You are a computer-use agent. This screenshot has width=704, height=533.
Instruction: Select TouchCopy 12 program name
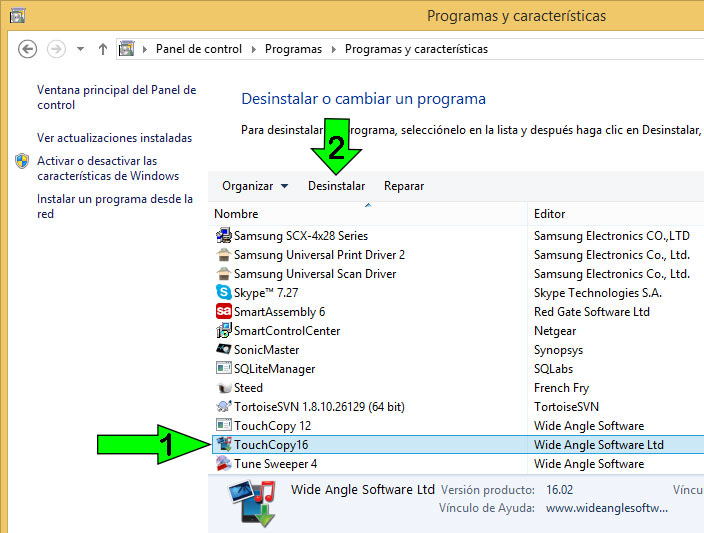click(272, 426)
